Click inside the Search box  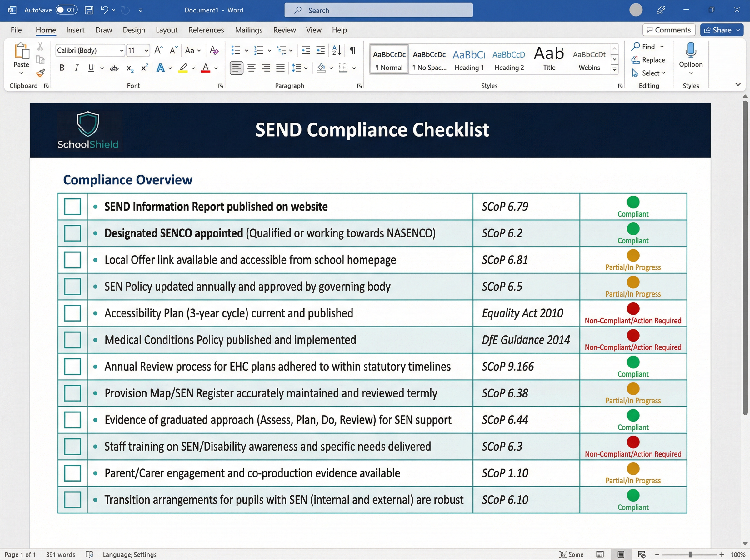pos(378,10)
